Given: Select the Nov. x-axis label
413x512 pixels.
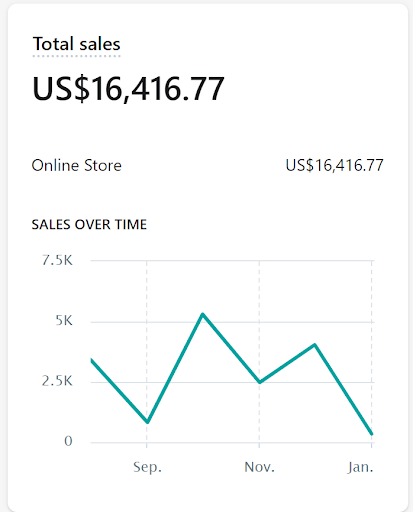Looking at the screenshot, I should 259,467.
